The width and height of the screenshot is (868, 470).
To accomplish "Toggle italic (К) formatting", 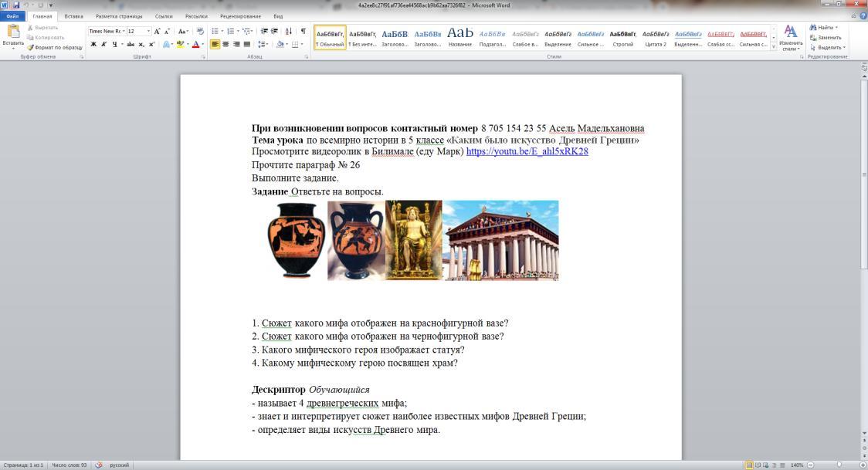I will (x=103, y=45).
